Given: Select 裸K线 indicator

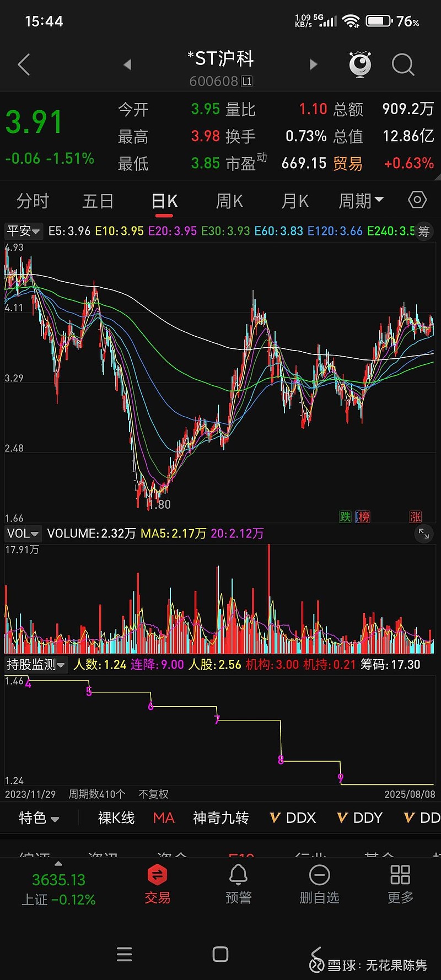Looking at the screenshot, I should [116, 818].
